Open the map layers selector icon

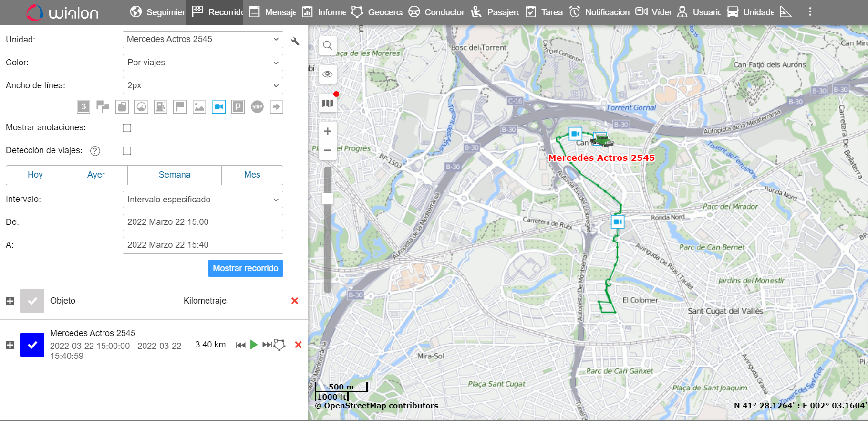point(328,103)
